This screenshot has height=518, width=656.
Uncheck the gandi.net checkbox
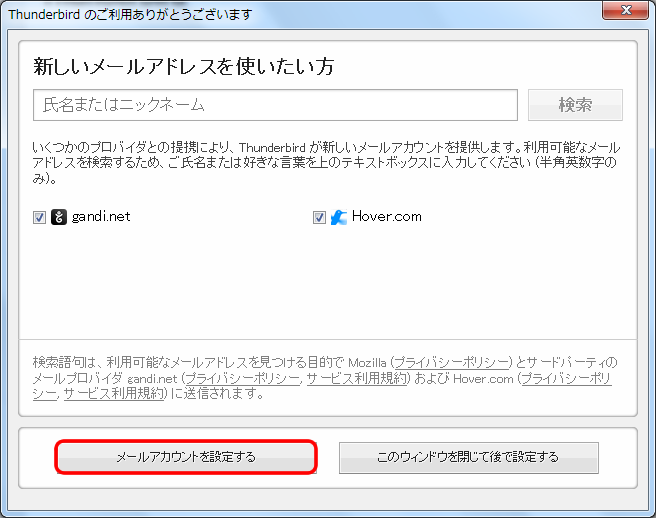(40, 217)
